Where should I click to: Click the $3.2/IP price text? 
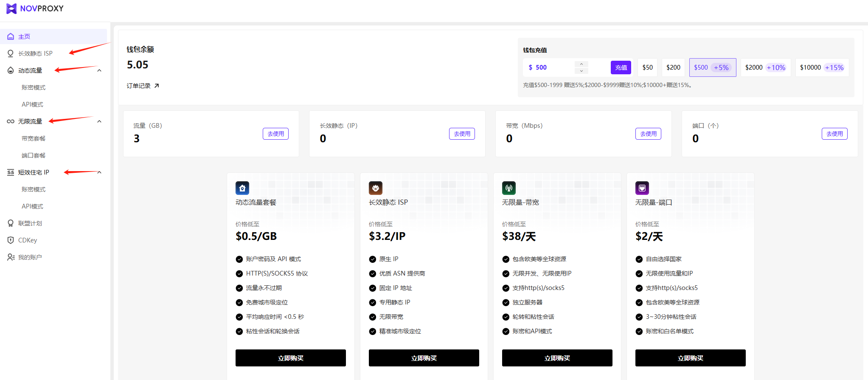point(387,236)
